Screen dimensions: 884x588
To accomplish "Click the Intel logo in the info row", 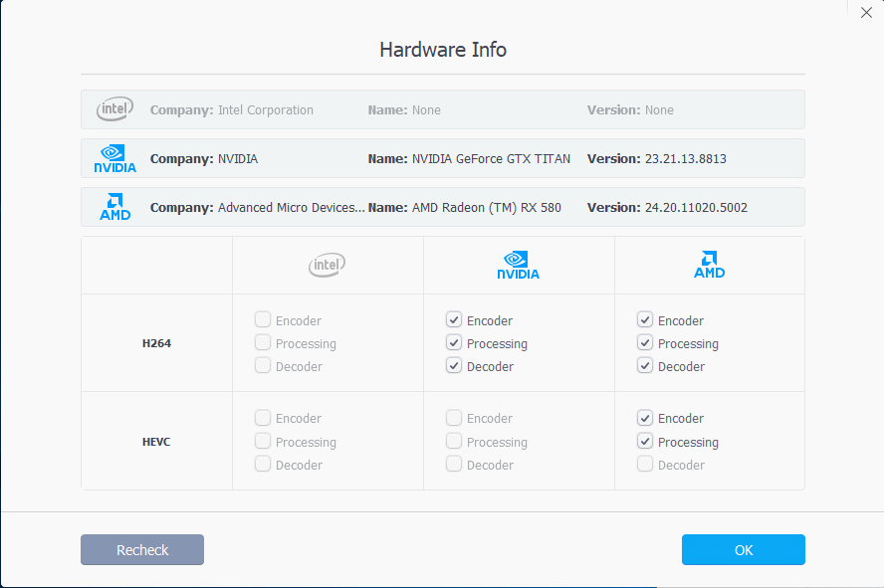I will coord(115,108).
